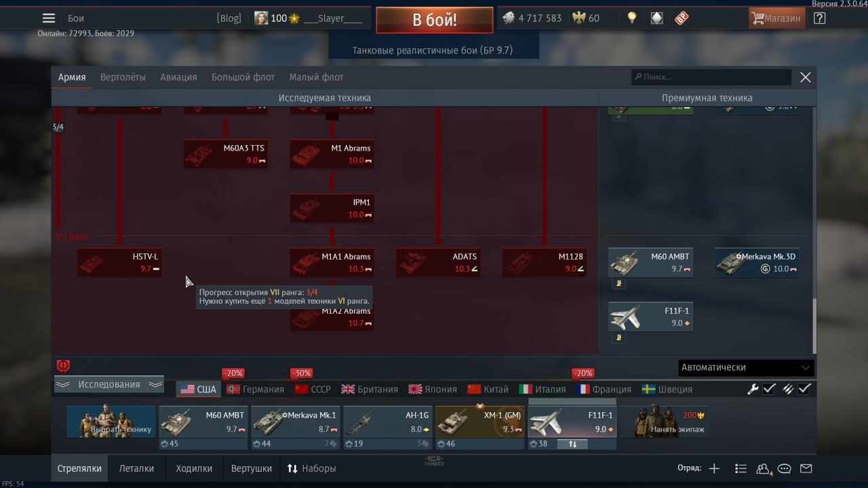Viewport: 868px width, 488px height.
Task: Open the hamburger main menu
Action: [x=49, y=18]
